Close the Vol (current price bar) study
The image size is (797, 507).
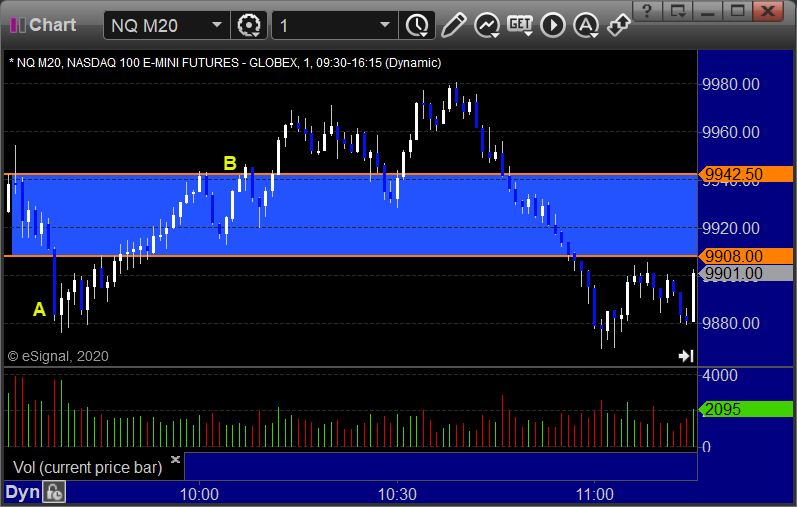tap(175, 459)
